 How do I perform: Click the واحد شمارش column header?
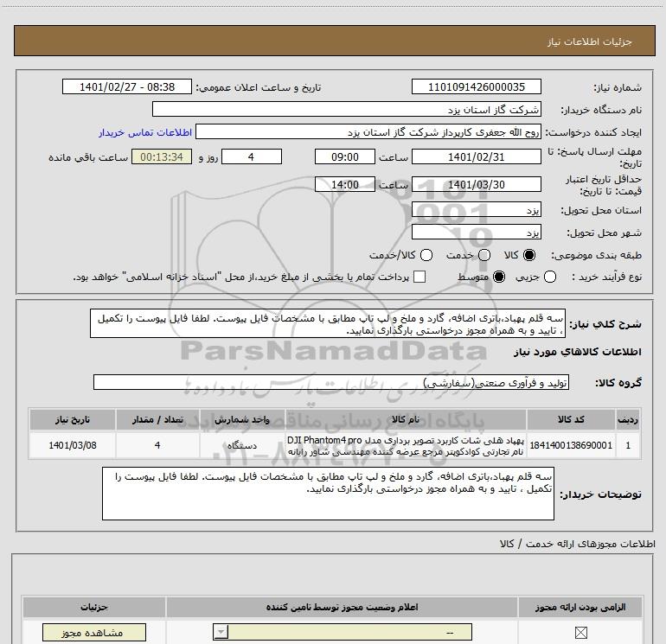point(242,419)
